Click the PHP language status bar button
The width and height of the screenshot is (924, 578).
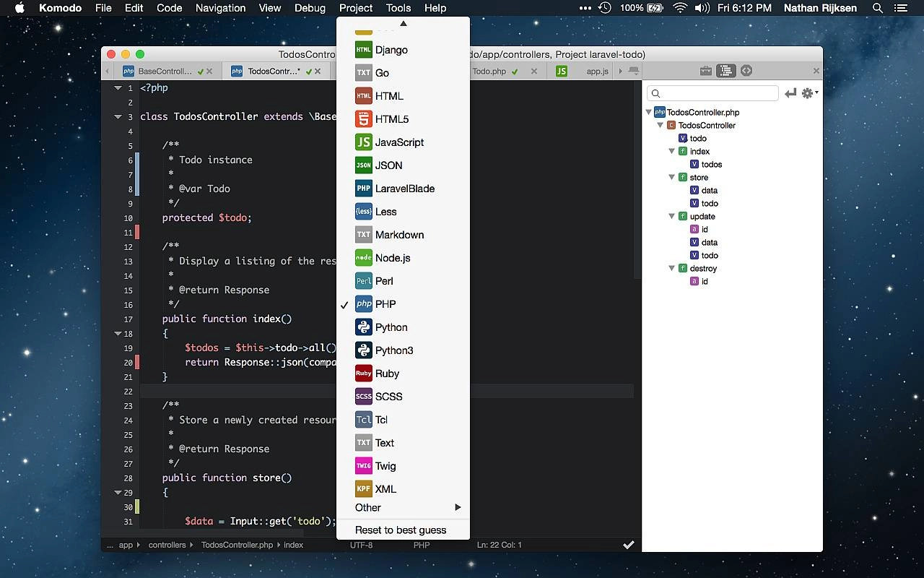(422, 545)
